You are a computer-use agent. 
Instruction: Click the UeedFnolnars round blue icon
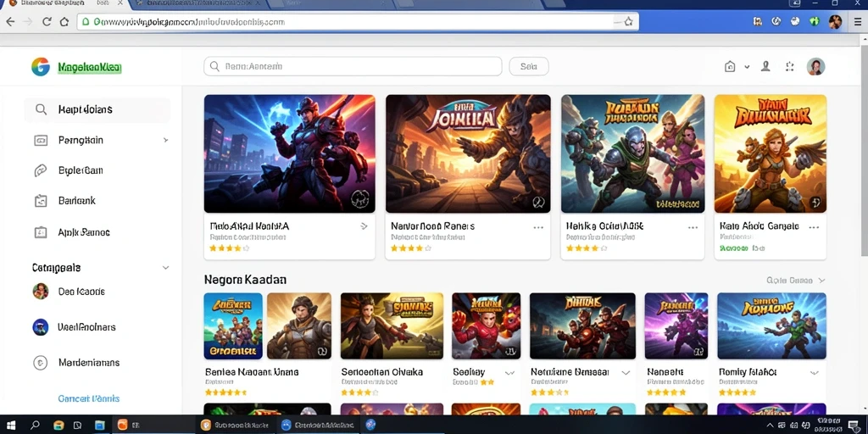[x=41, y=327]
